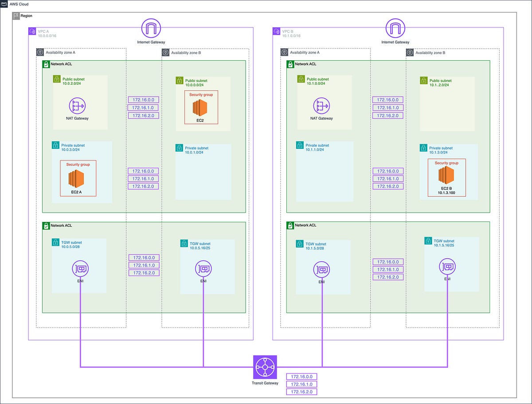Viewport: 532px width, 404px height.
Task: Select the 172.16.1.0 route entry below Transit Gateway
Action: (x=302, y=384)
